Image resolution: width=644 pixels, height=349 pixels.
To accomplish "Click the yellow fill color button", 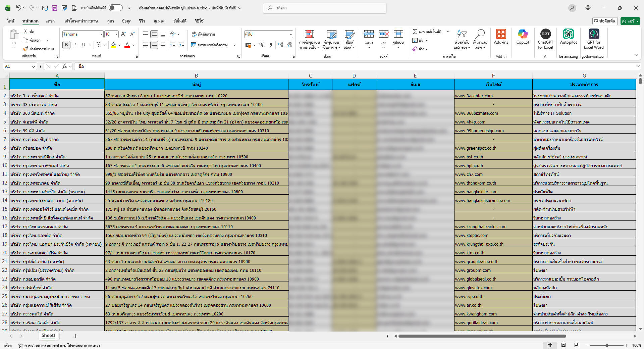I will click(113, 45).
